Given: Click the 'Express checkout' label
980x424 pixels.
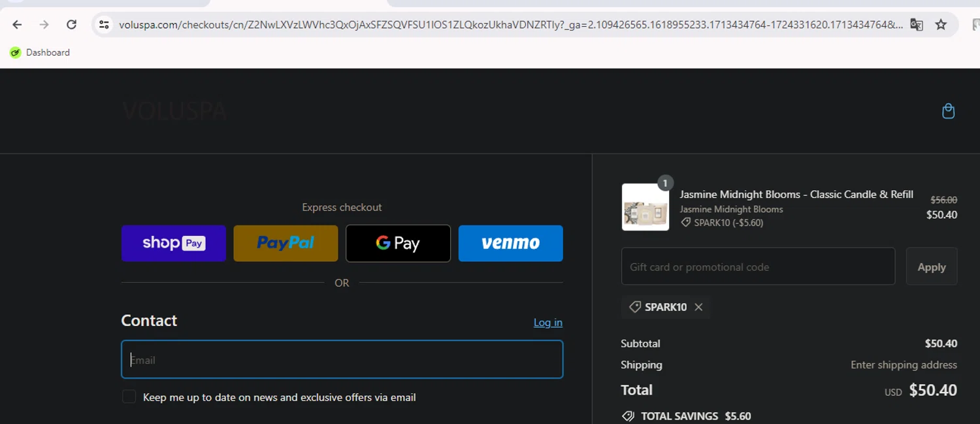Looking at the screenshot, I should (x=342, y=207).
